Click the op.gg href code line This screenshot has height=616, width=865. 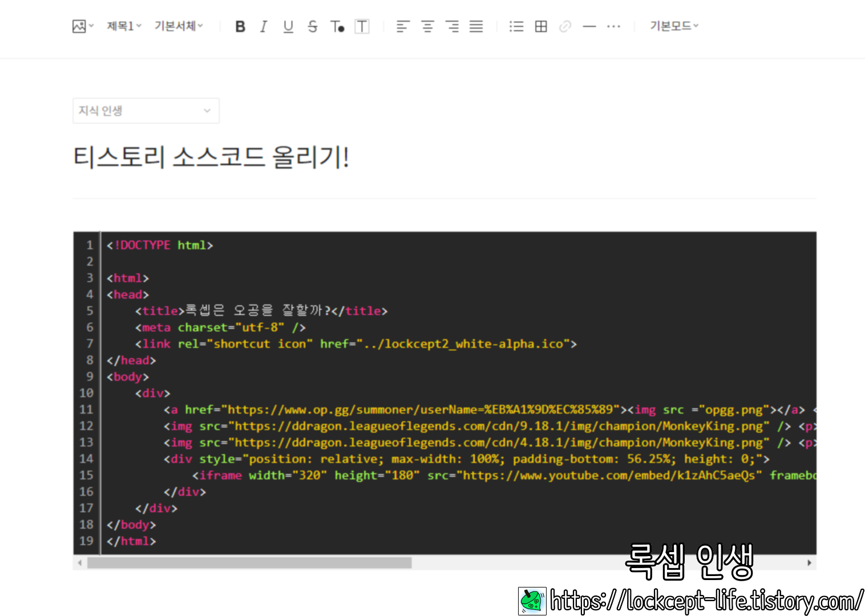pyautogui.click(x=490, y=410)
